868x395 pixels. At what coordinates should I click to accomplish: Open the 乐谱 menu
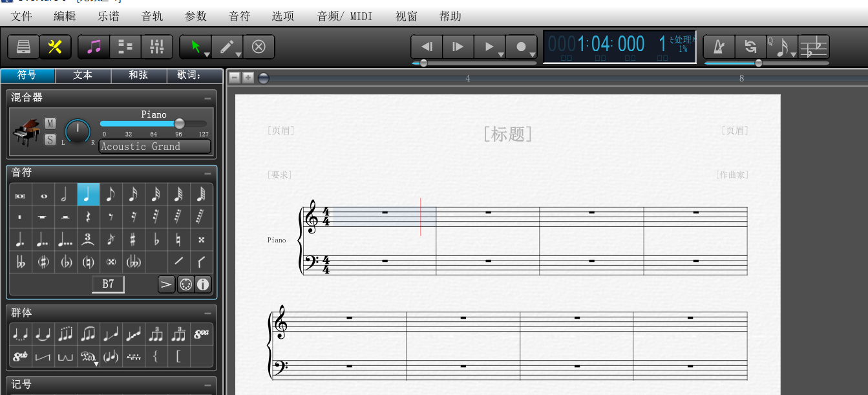coord(109,16)
